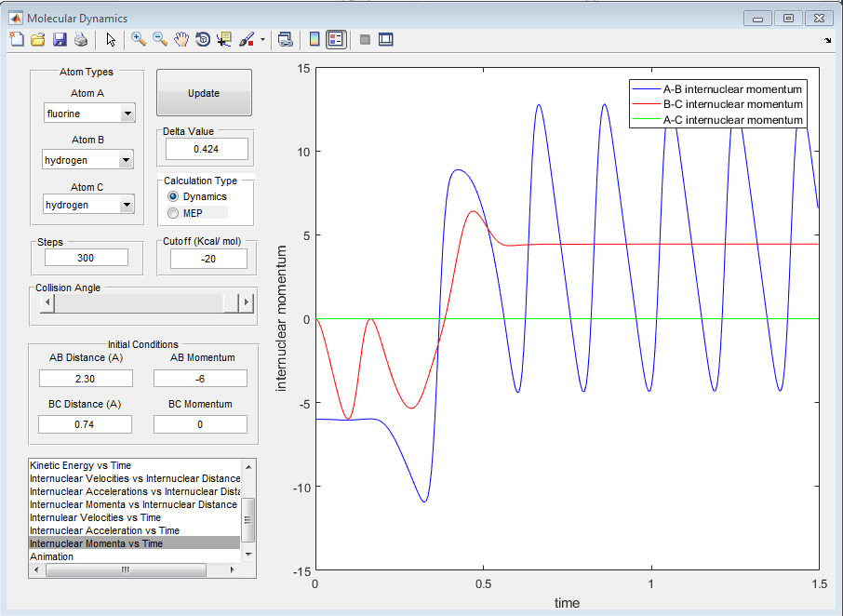Click the B-C internuclear momentum legend entry
This screenshot has height=616, width=843.
coord(717,104)
